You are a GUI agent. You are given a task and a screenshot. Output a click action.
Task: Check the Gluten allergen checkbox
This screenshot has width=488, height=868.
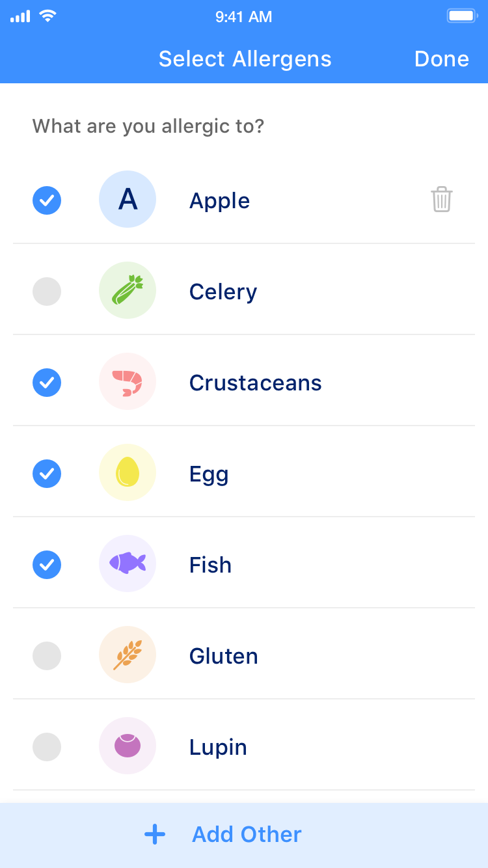coord(47,656)
